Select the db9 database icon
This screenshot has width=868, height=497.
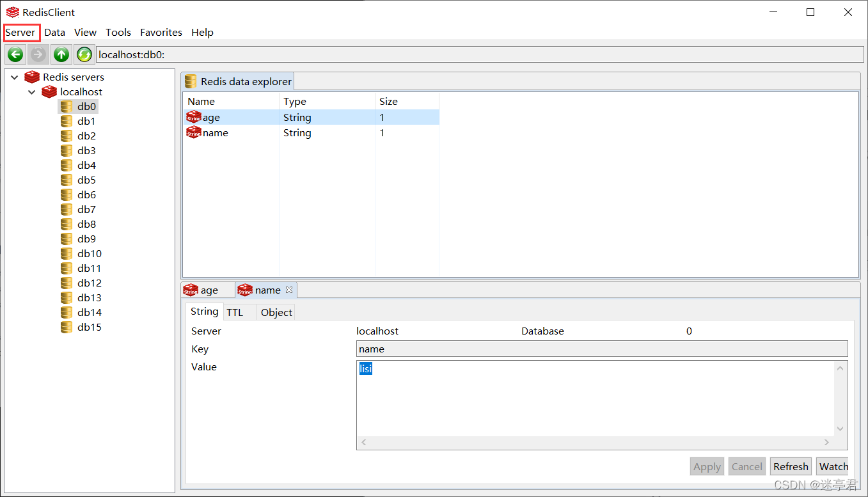[67, 239]
